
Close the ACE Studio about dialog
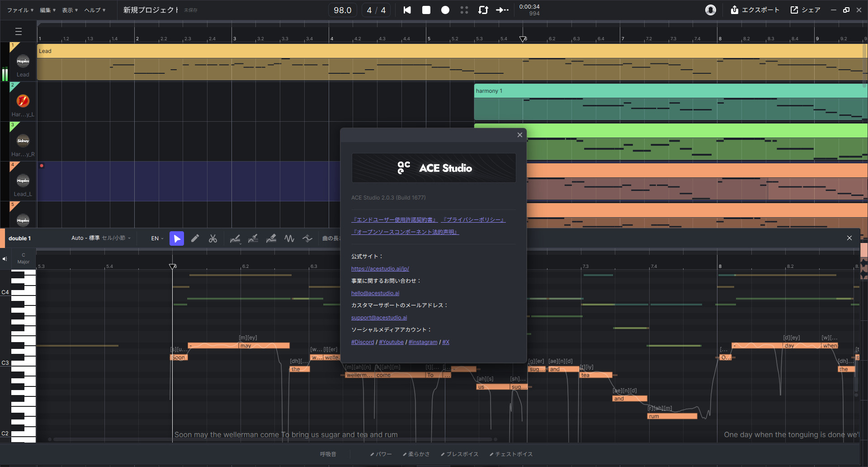[x=520, y=135]
